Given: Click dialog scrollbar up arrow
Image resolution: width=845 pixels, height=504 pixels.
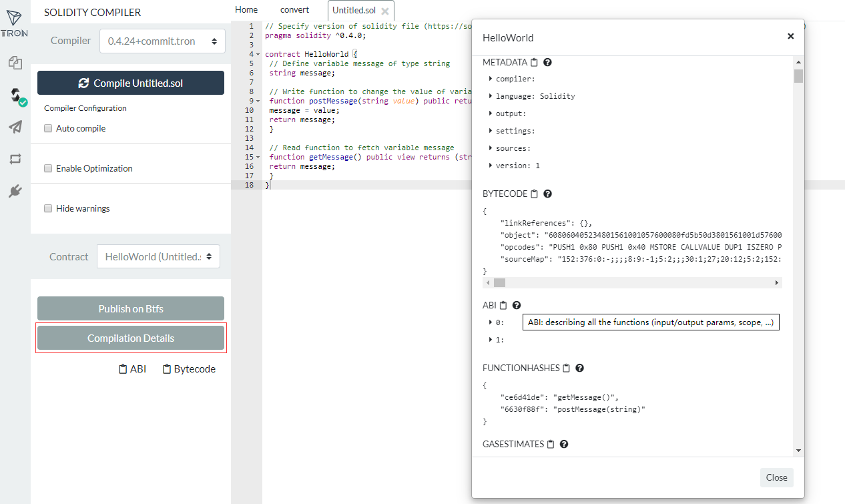Looking at the screenshot, I should (x=798, y=62).
